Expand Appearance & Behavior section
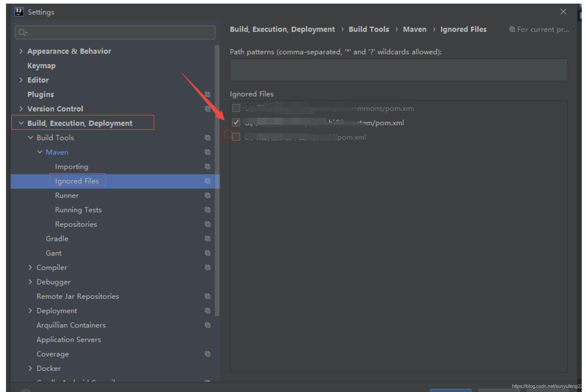 (21, 51)
